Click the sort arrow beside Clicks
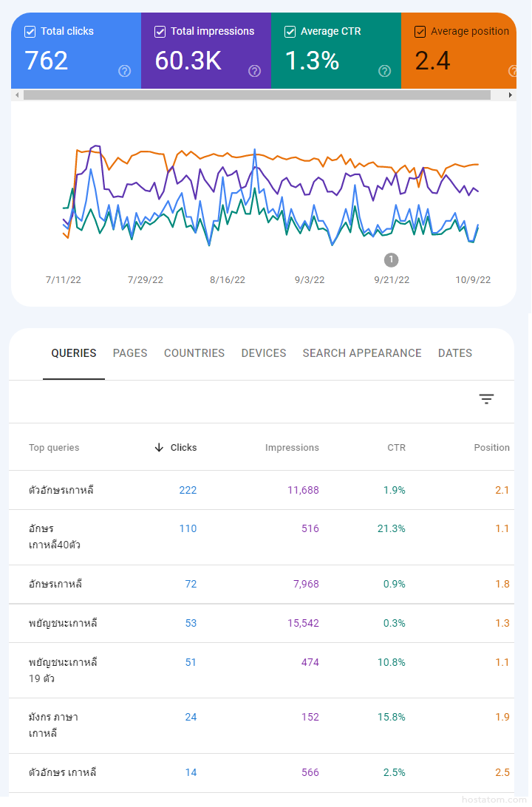This screenshot has height=807, width=532. pyautogui.click(x=159, y=447)
